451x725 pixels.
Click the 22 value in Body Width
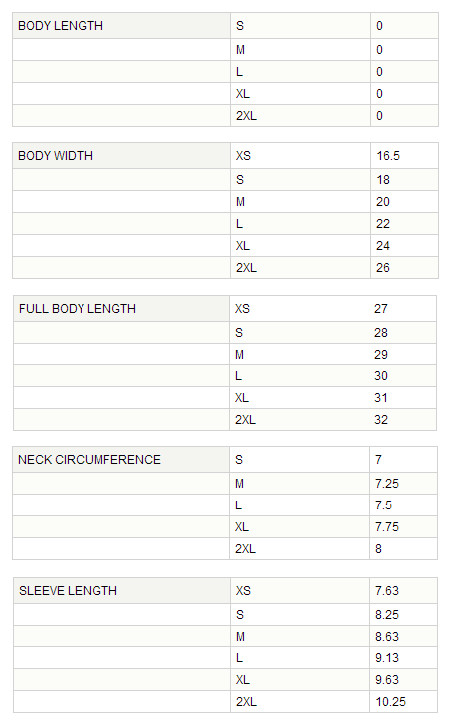(x=383, y=224)
